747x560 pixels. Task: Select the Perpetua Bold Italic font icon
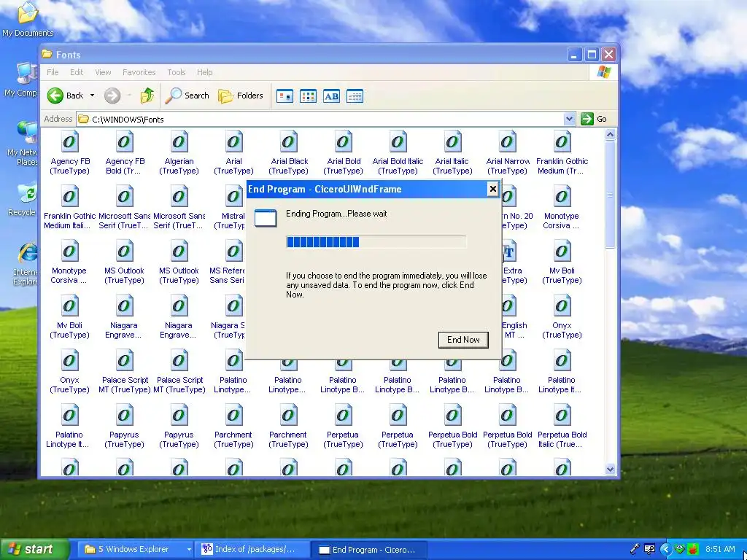(x=562, y=426)
